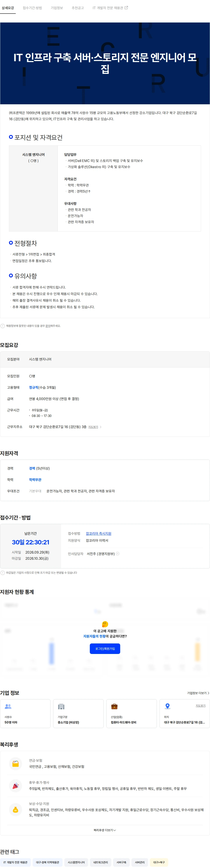Click external link icon next to IT 개발자 전문 채용관
This screenshot has width=210, height=868.
click(126, 8)
